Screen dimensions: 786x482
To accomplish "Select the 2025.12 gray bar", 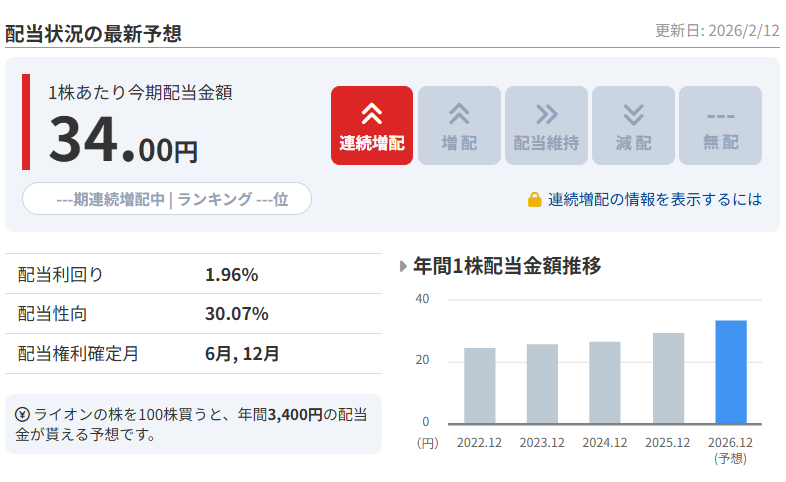I will pos(668,378).
